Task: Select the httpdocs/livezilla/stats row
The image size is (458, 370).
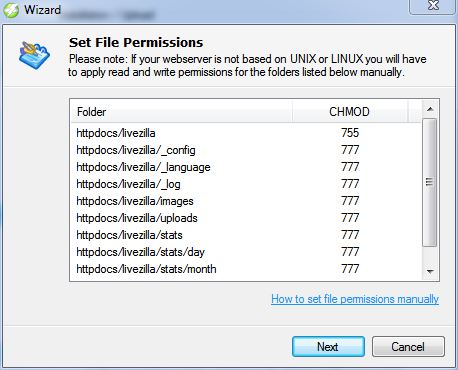Action: [246, 235]
